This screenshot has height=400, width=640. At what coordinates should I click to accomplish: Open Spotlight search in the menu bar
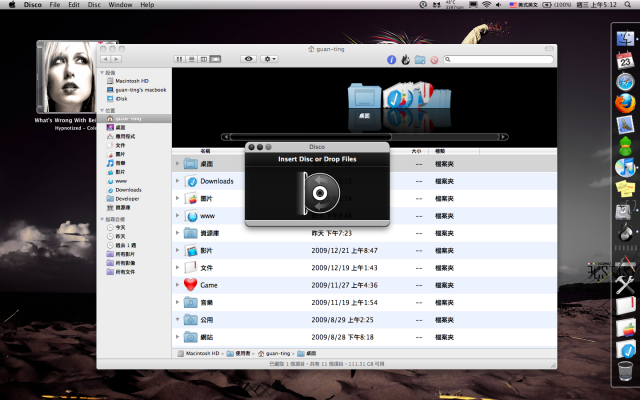coord(627,4)
